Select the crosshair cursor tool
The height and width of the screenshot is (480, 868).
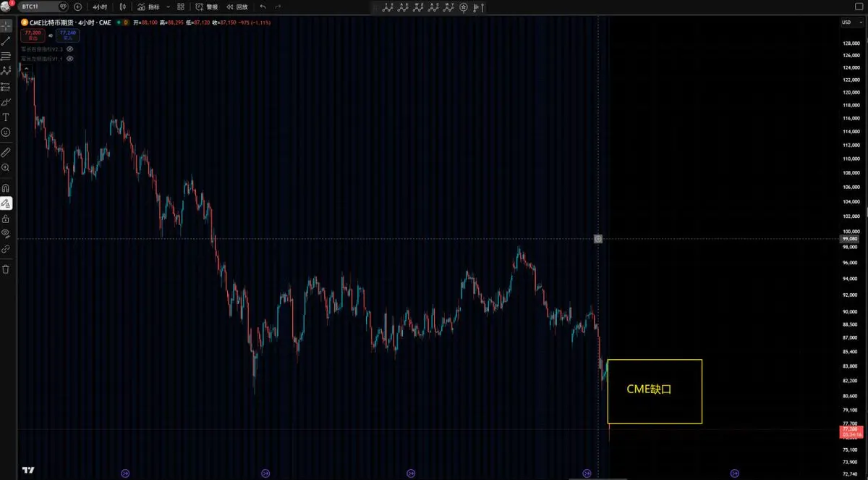6,25
